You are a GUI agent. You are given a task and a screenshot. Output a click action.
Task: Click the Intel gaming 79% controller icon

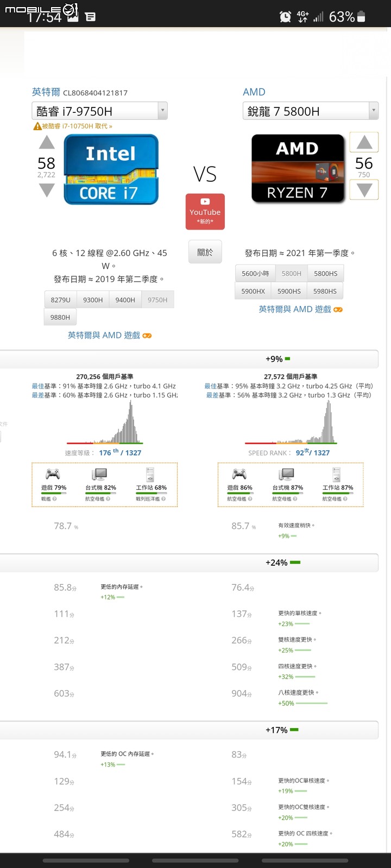coord(53,474)
